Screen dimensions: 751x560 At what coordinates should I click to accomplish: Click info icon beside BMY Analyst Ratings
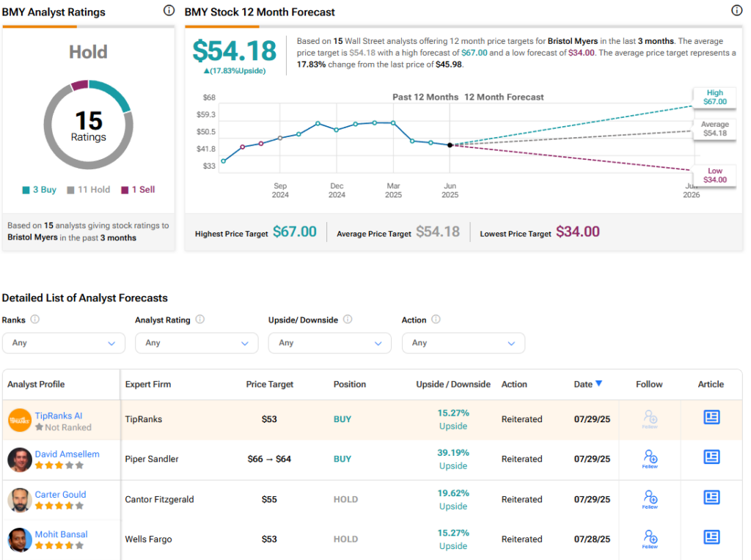[169, 11]
